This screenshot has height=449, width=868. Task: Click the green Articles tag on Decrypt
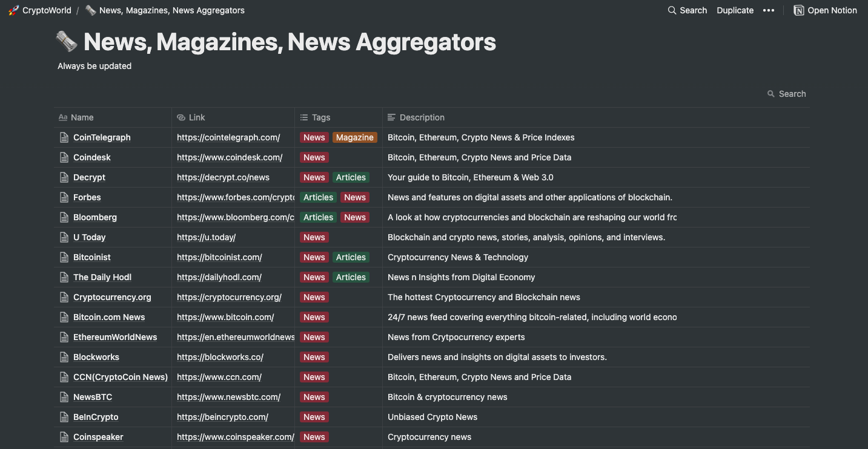351,177
